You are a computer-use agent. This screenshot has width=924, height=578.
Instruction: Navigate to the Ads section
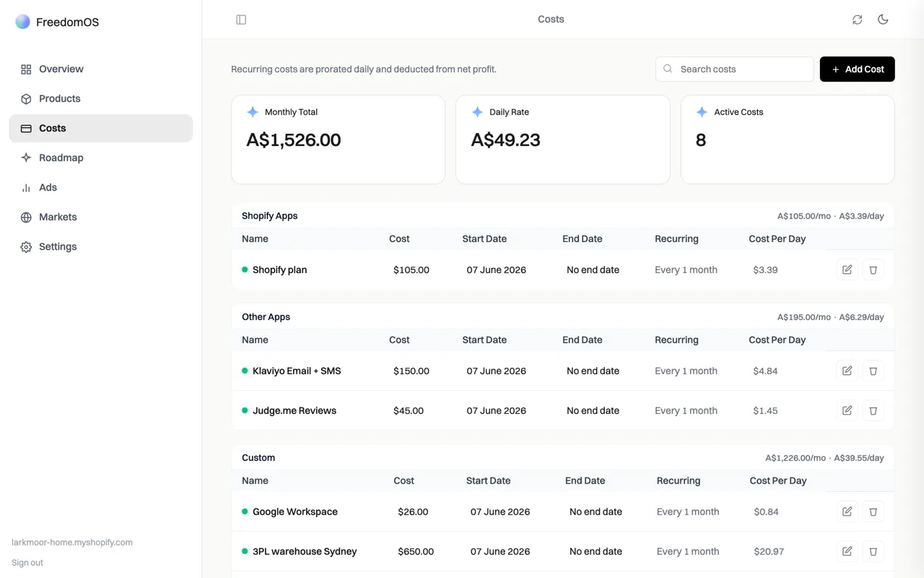101,188
